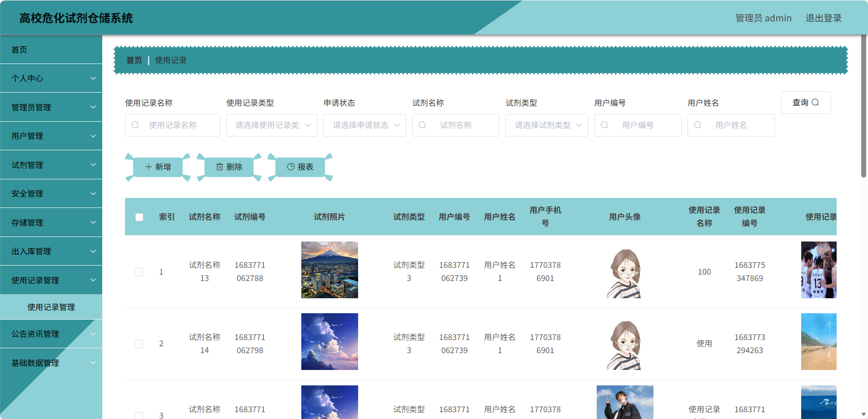This screenshot has width=868, height=419.
Task: Focus the 使用记录名称 input field
Action: 173,125
